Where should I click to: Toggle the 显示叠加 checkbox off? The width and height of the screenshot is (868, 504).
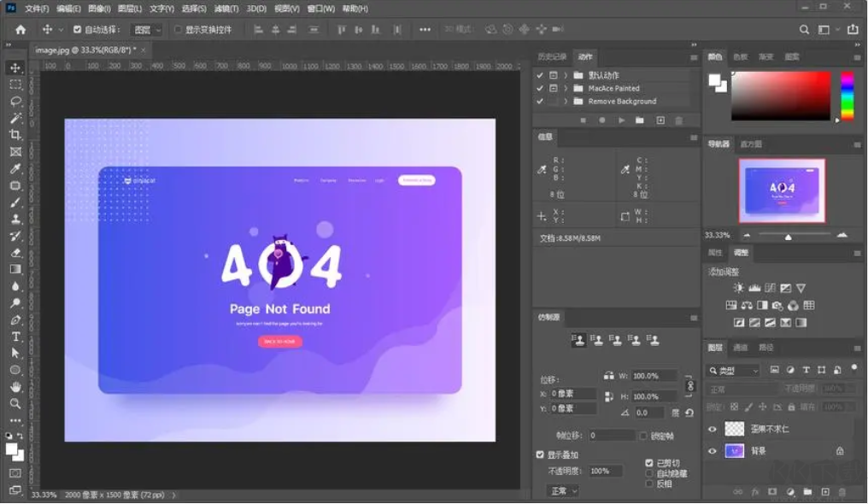click(540, 454)
